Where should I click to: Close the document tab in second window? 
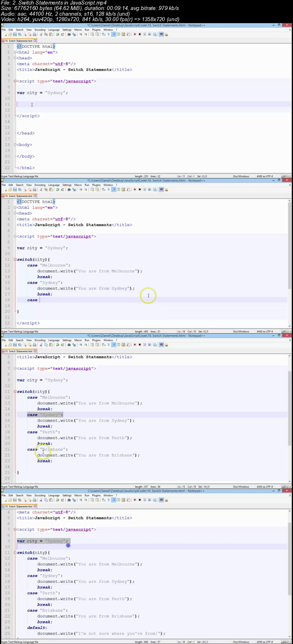click(x=35, y=196)
